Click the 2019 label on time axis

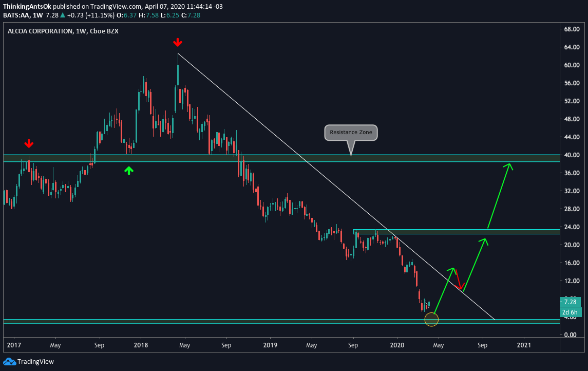click(270, 345)
